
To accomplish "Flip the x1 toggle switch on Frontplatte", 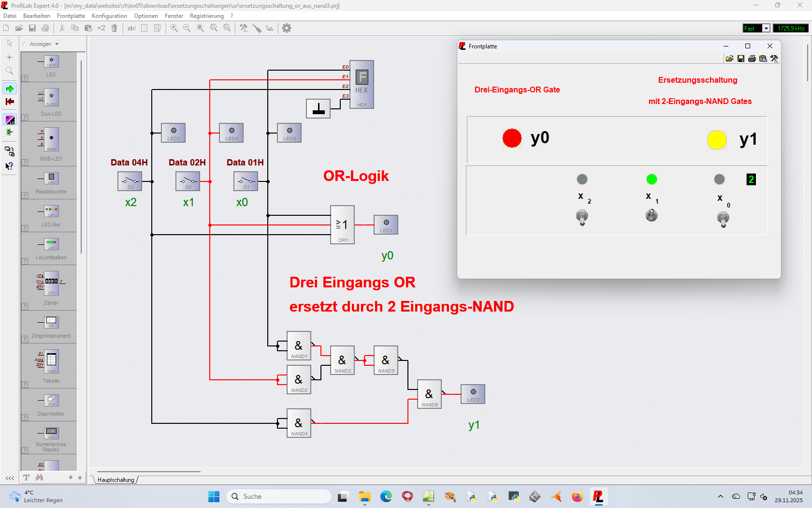I will pos(652,215).
